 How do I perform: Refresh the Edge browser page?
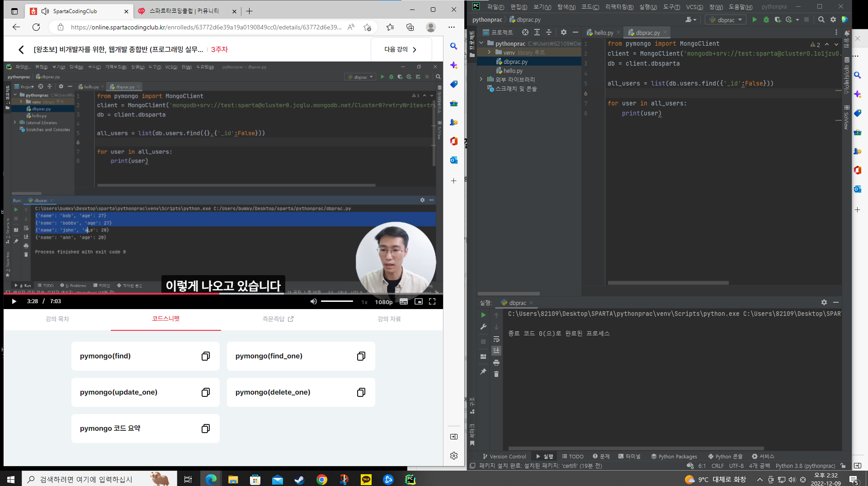(x=36, y=27)
